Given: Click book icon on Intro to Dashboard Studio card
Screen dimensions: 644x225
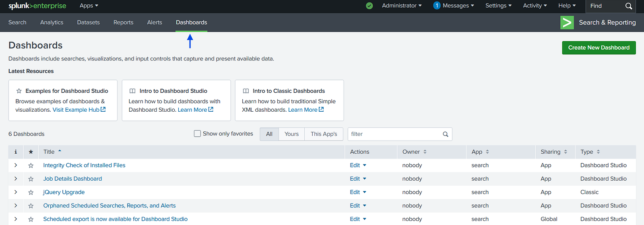Looking at the screenshot, I should [x=132, y=91].
